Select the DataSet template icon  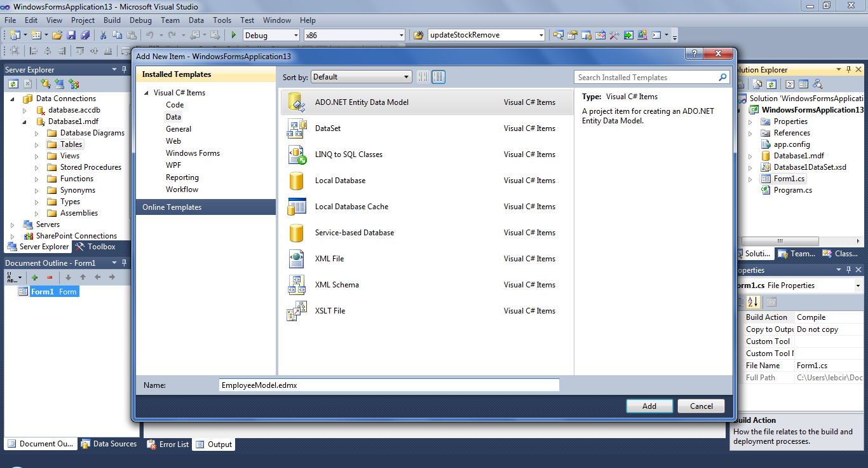point(296,128)
